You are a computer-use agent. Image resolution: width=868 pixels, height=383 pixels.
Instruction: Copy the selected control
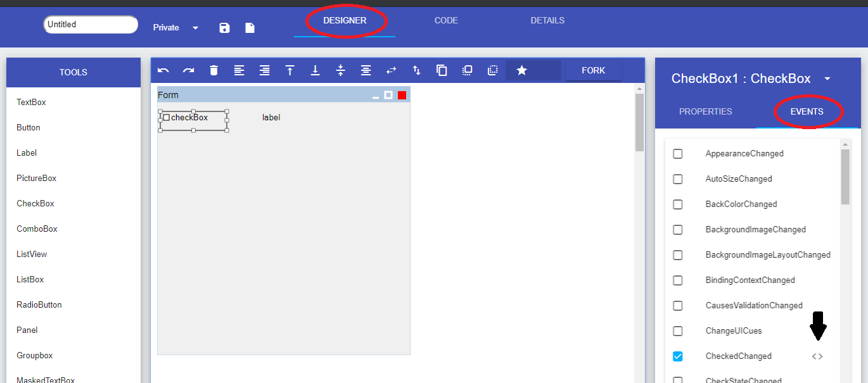442,70
